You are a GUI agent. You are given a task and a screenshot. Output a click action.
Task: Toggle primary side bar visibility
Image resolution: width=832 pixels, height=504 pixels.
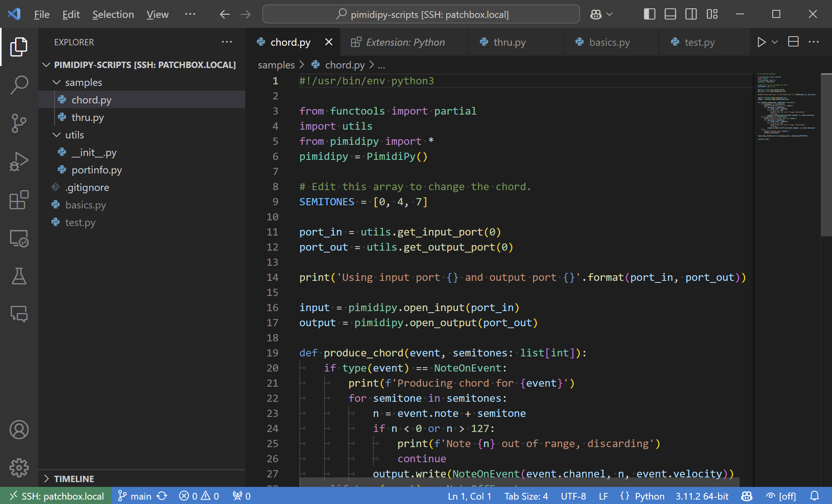(650, 14)
